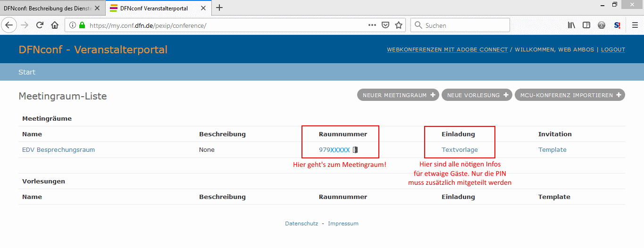
Task: Switch to DFNconf Beschreibung des Dienstes tab
Action: pyautogui.click(x=48, y=8)
